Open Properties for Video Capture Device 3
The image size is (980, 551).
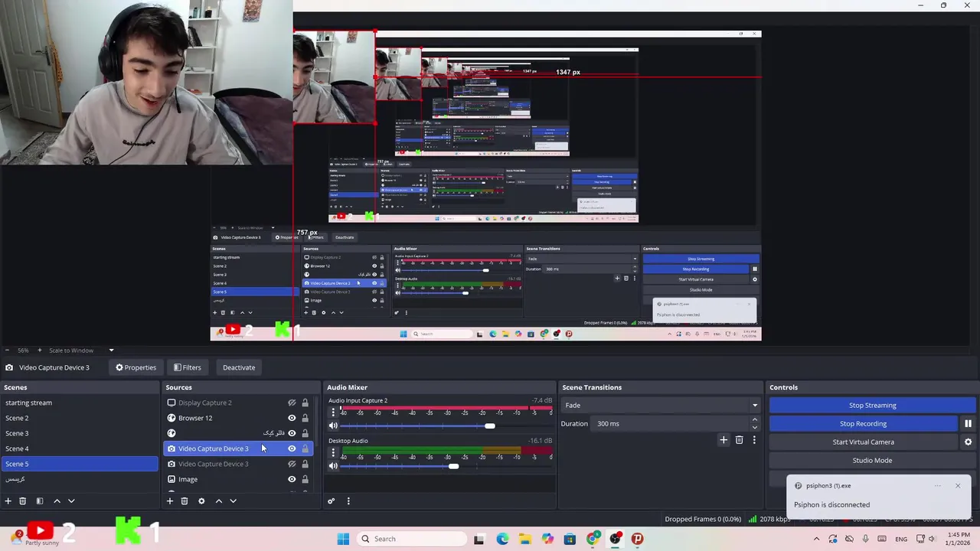coord(136,367)
